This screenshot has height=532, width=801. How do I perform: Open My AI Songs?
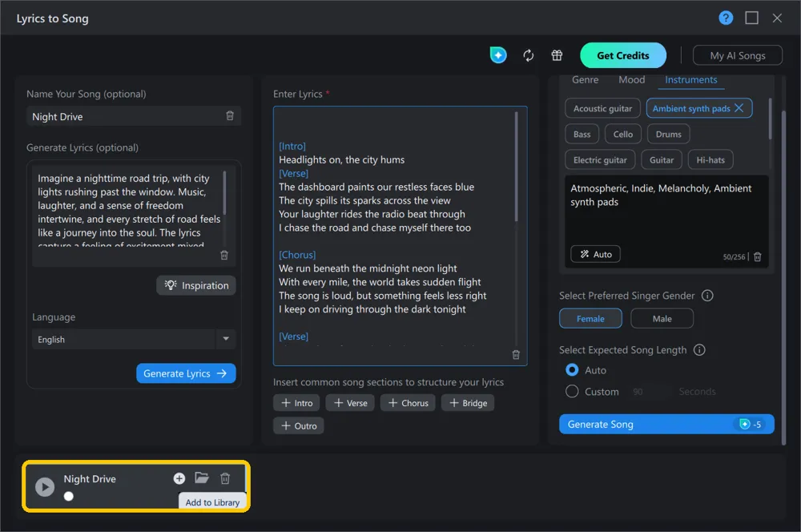pyautogui.click(x=737, y=55)
